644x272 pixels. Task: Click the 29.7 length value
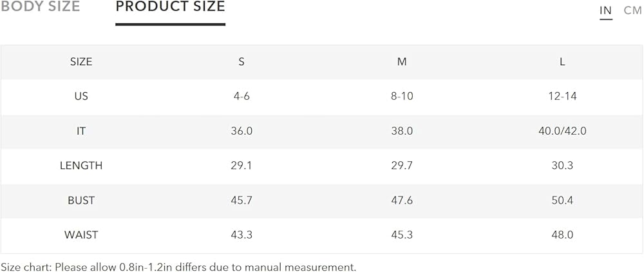[x=402, y=166]
